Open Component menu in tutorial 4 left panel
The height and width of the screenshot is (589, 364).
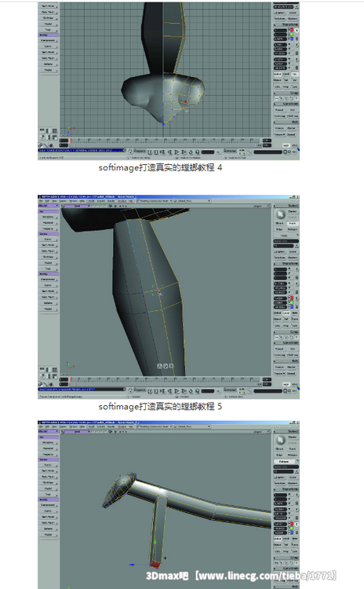point(48,40)
